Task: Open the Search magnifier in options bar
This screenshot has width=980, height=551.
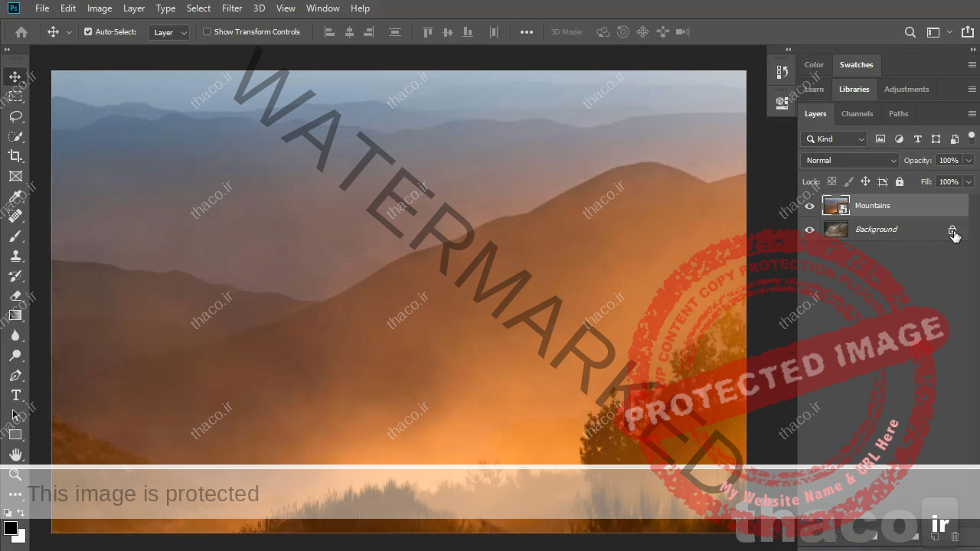Action: pos(910,32)
